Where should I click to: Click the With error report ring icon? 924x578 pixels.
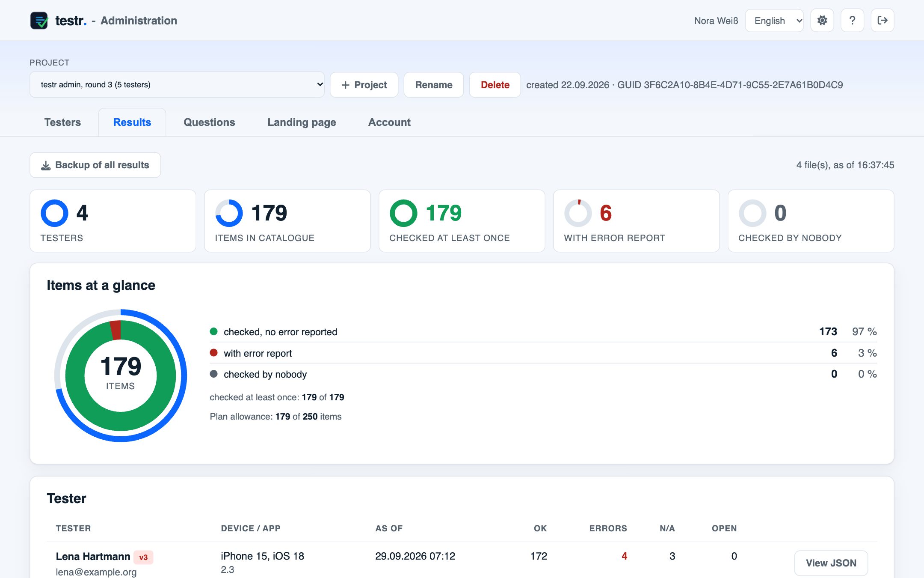(578, 213)
